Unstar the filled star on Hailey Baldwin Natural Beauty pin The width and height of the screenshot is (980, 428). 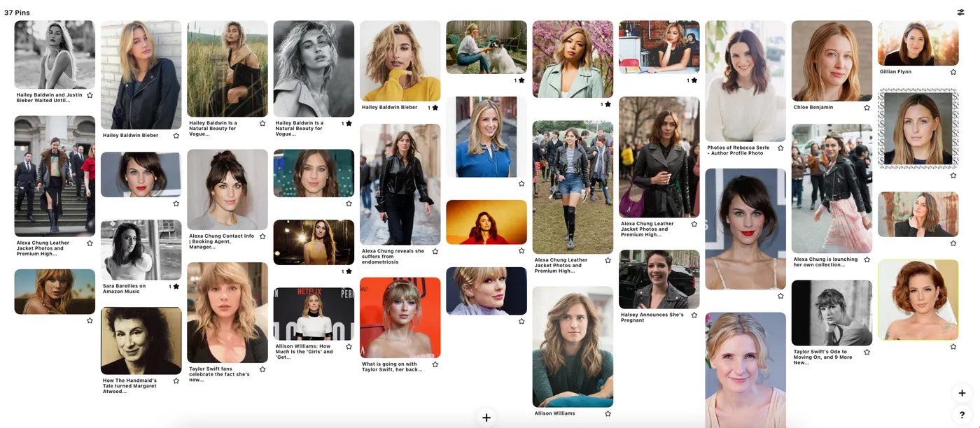coord(349,123)
